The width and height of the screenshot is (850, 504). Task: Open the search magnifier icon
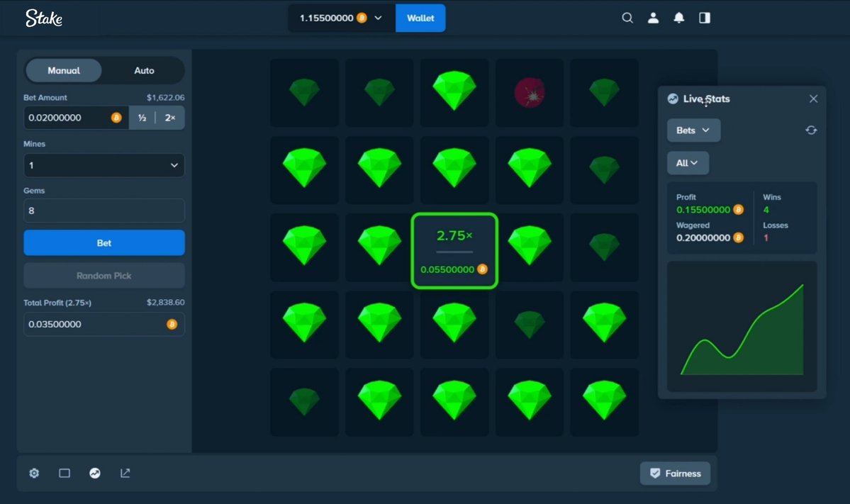627,18
